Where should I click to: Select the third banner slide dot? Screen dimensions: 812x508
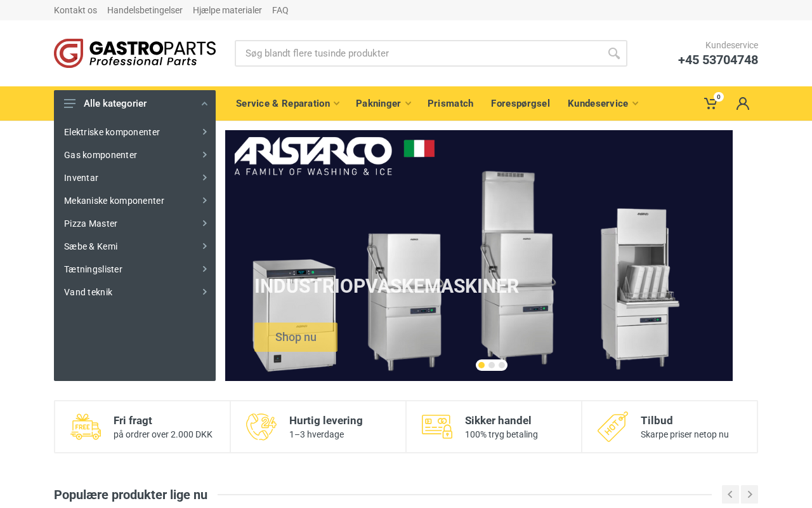pyautogui.click(x=502, y=365)
